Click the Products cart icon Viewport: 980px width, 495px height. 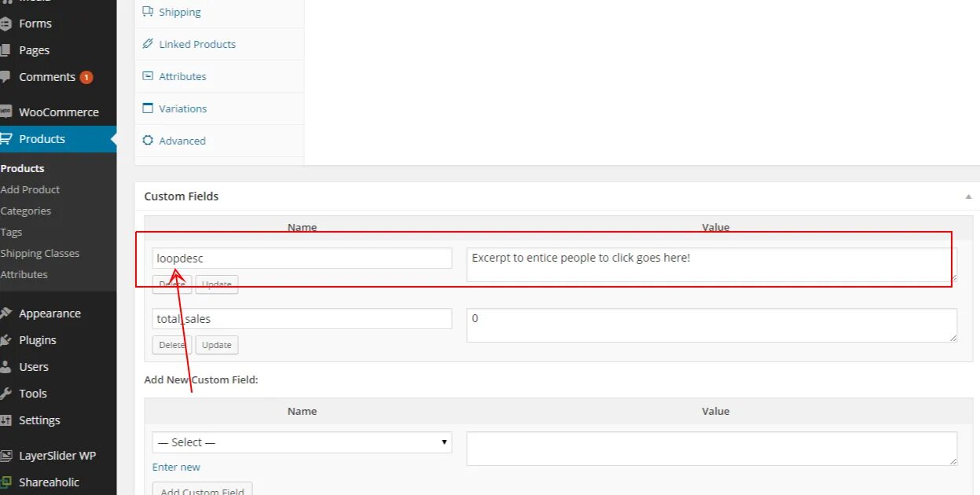point(6,139)
